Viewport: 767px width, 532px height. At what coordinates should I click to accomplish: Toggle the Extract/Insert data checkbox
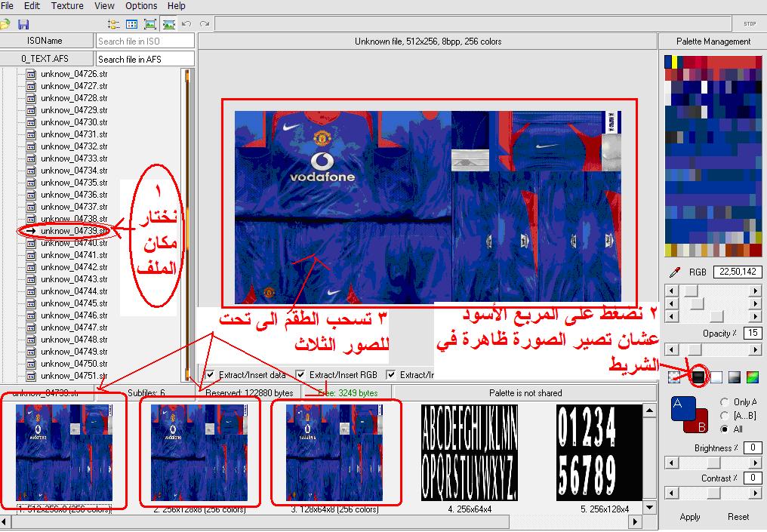[211, 374]
